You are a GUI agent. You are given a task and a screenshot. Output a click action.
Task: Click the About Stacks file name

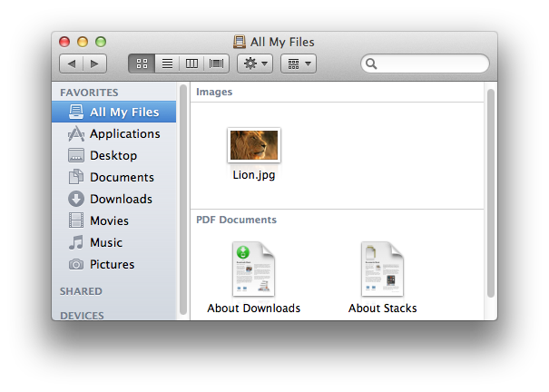click(383, 308)
